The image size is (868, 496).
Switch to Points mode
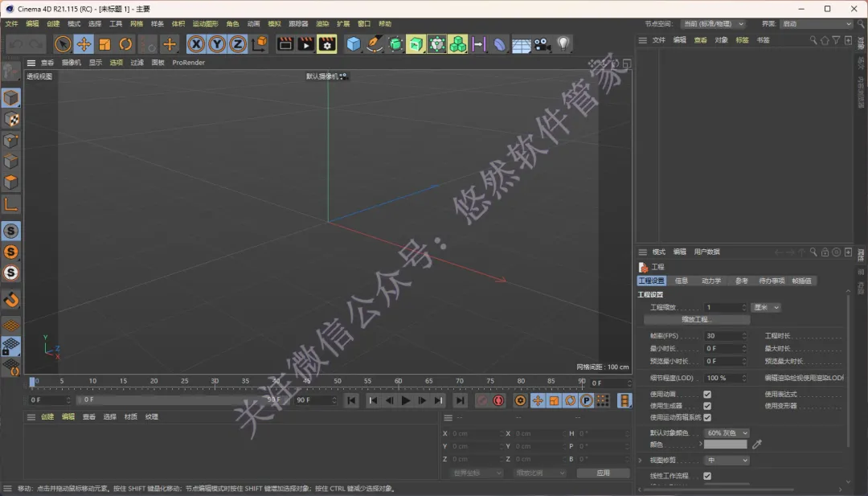10,141
